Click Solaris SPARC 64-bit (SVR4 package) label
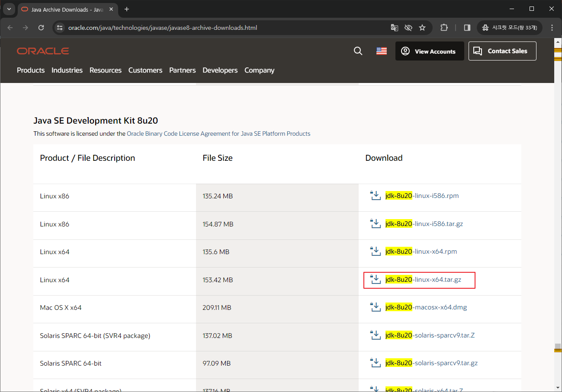Screen dimensions: 562x392 coord(95,335)
